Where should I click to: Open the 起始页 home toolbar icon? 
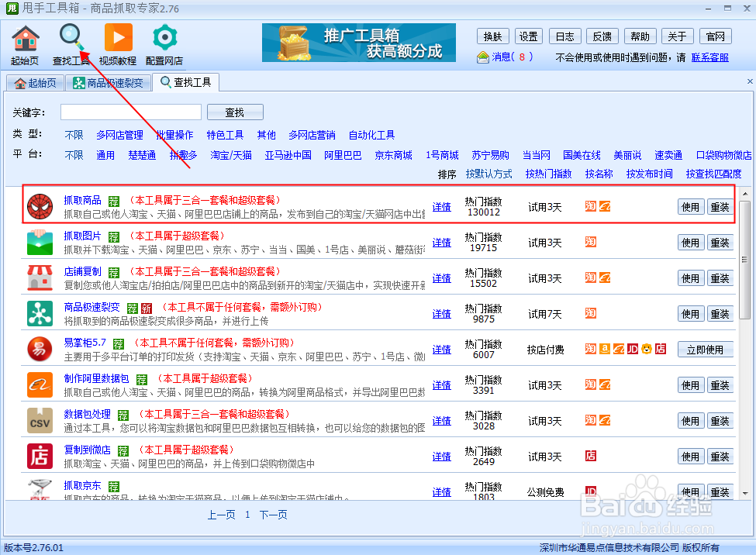pos(25,45)
